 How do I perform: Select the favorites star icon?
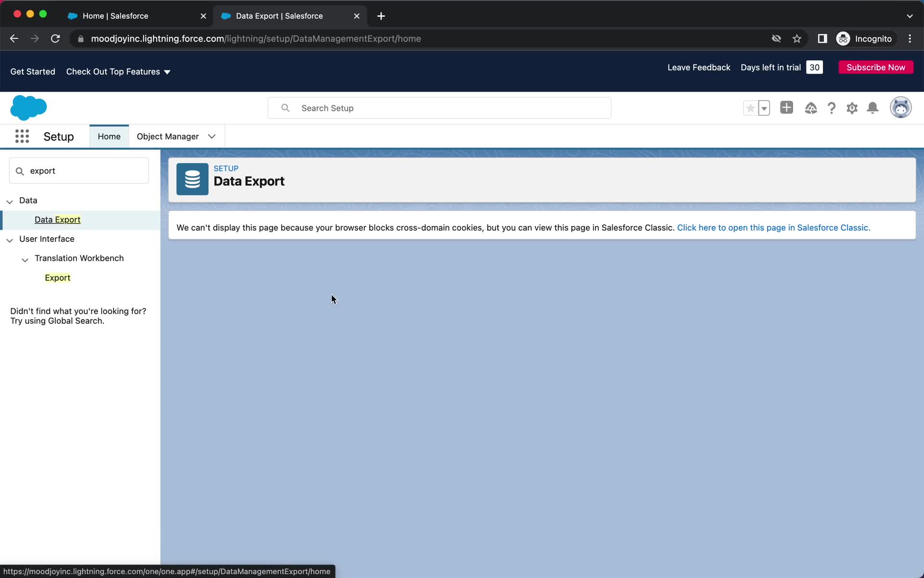750,108
